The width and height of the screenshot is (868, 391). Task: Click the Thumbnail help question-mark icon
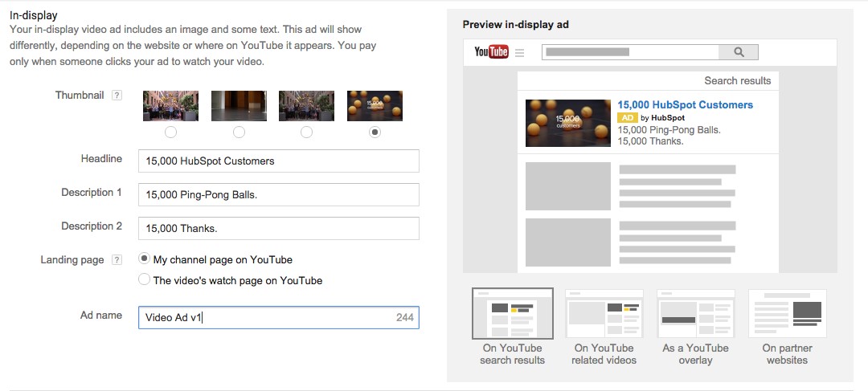(x=117, y=95)
